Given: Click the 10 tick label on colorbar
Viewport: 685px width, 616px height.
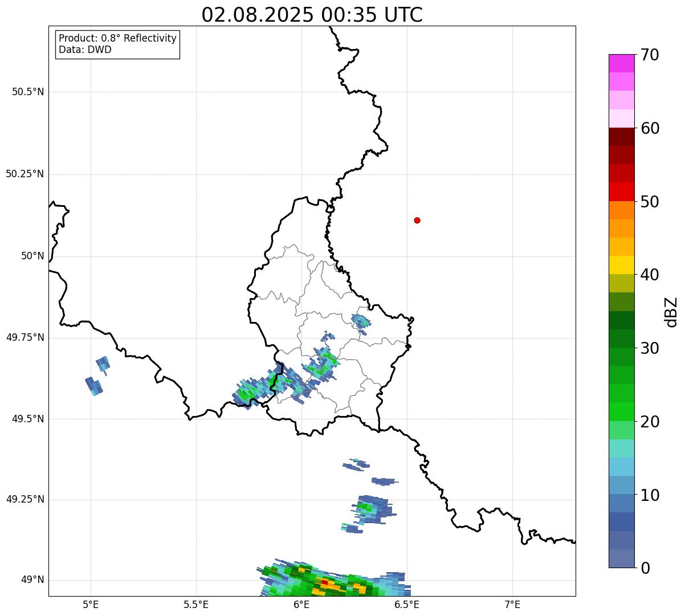Looking at the screenshot, I should point(650,495).
